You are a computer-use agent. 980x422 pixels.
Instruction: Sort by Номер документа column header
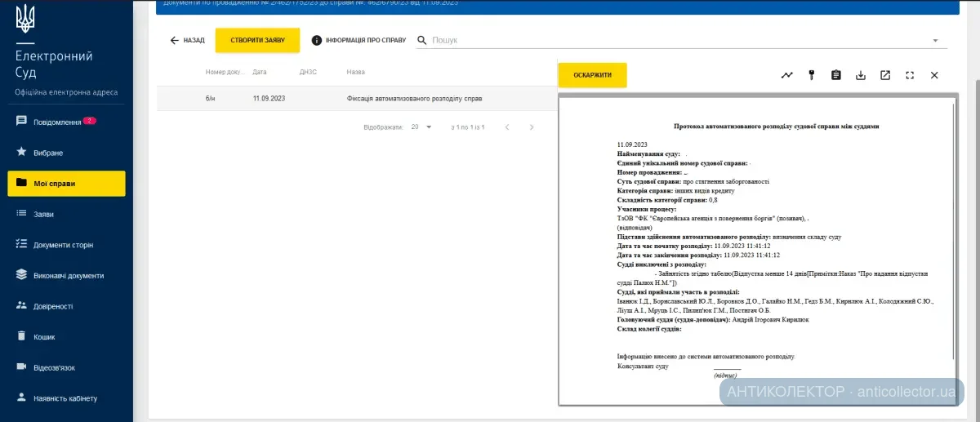[225, 72]
